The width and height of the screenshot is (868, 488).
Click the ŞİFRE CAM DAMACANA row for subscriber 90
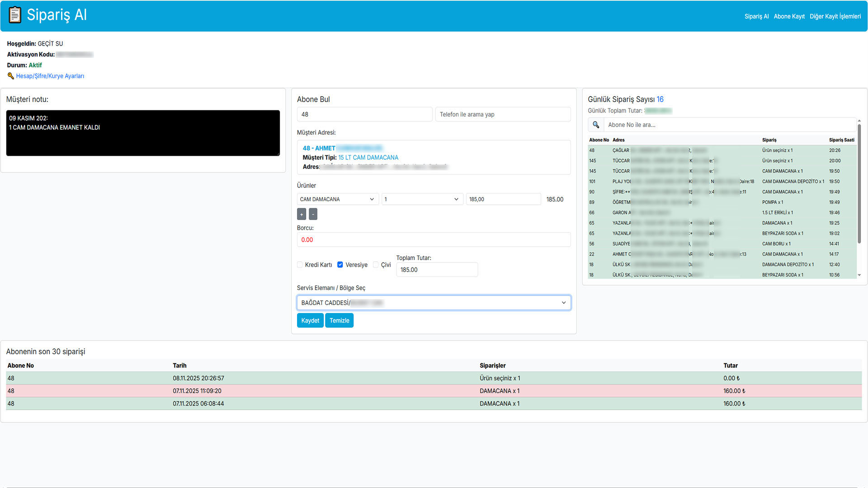(722, 192)
